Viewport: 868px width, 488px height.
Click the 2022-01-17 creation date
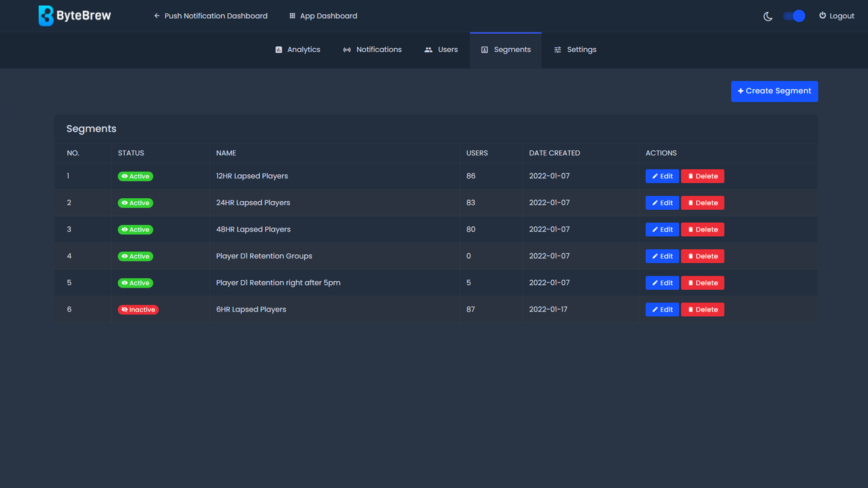(x=549, y=309)
